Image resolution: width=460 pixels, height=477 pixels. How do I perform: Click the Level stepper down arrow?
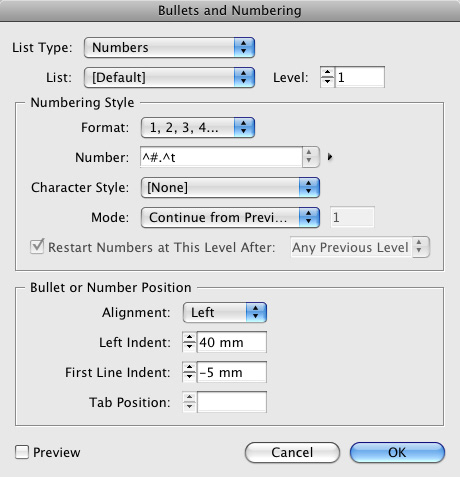click(x=327, y=82)
